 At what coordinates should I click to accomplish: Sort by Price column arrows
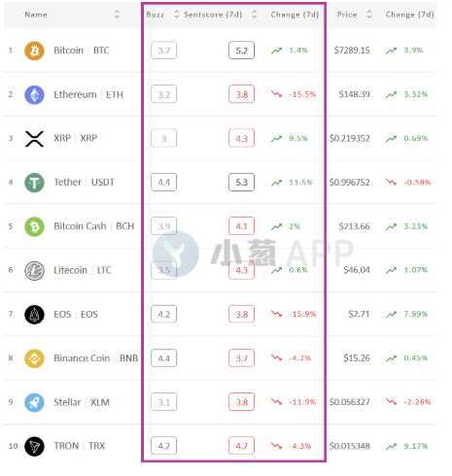point(369,15)
